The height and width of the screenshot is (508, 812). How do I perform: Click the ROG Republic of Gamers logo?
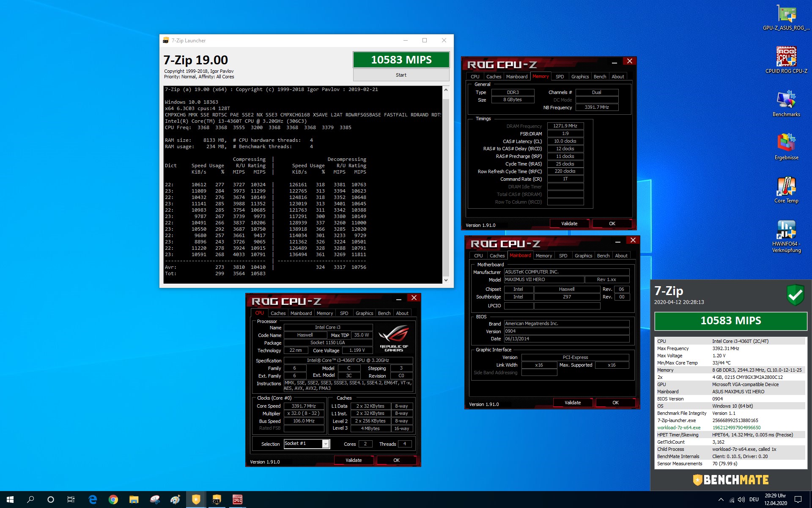(394, 338)
